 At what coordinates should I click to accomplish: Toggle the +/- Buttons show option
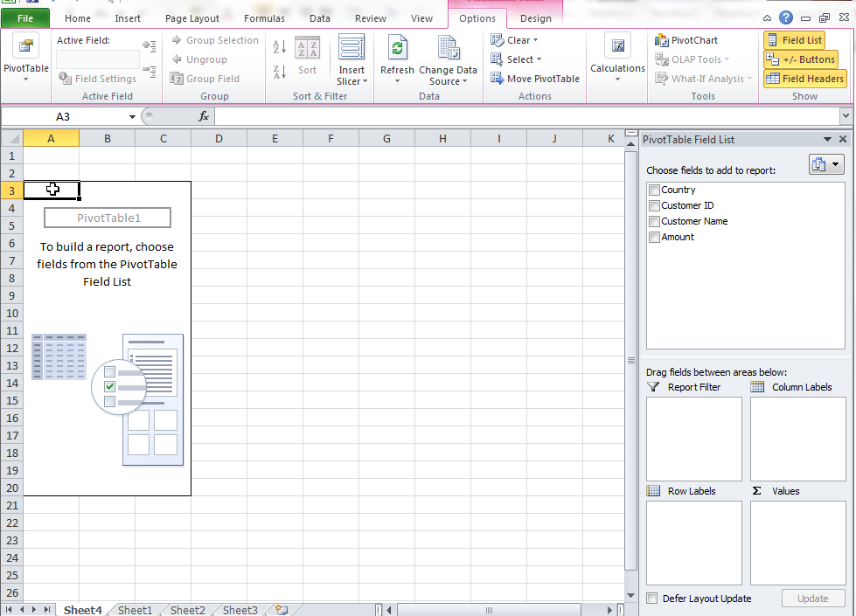(800, 59)
